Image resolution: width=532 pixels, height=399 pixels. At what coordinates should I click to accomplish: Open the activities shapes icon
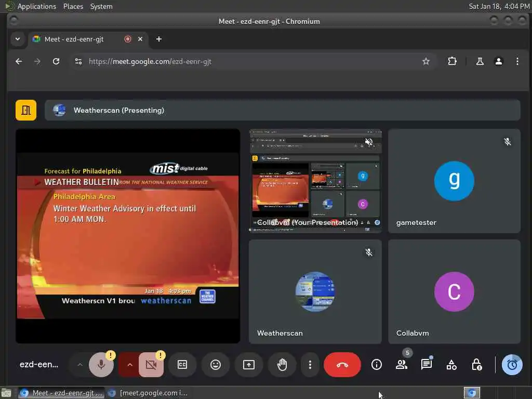(451, 365)
